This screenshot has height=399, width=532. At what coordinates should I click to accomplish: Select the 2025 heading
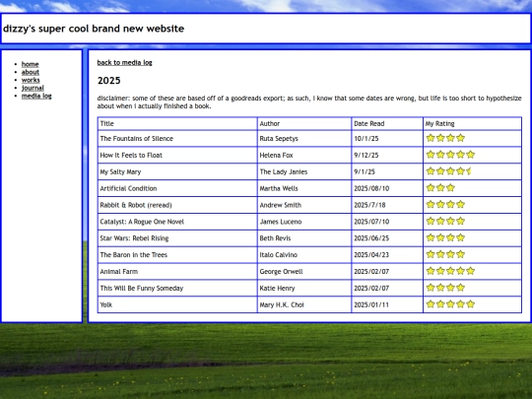pyautogui.click(x=109, y=81)
